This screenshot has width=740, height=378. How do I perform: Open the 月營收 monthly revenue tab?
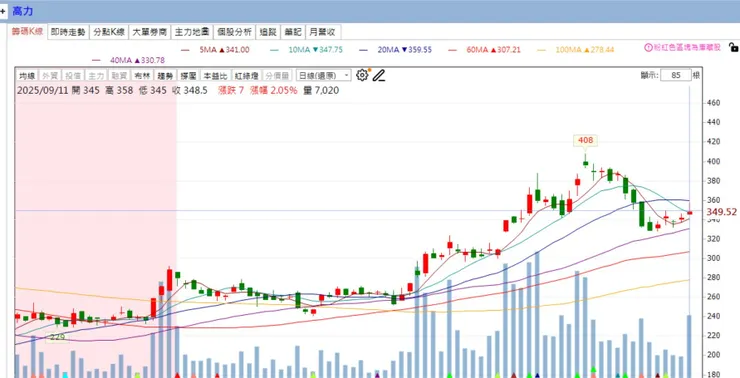coord(323,32)
